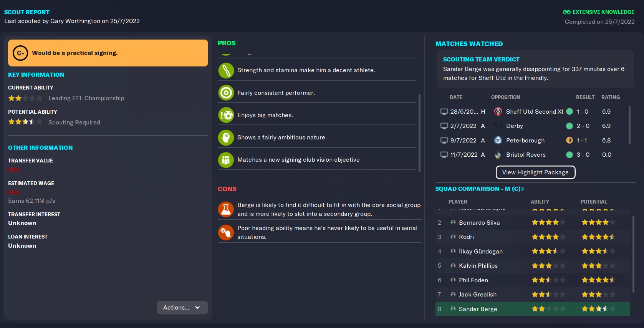Click the 3 - 0 Bristol Rovers result
Image resolution: width=644 pixels, height=328 pixels.
click(x=583, y=155)
